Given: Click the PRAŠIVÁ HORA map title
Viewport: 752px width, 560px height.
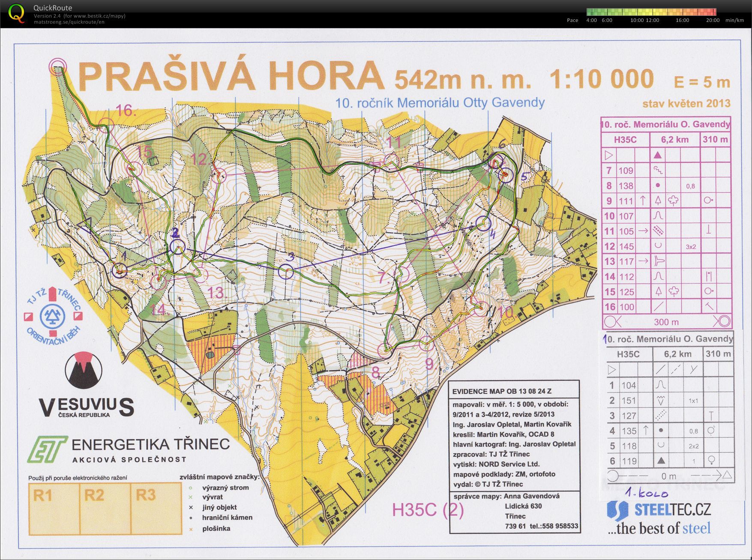Looking at the screenshot, I should tap(231, 77).
